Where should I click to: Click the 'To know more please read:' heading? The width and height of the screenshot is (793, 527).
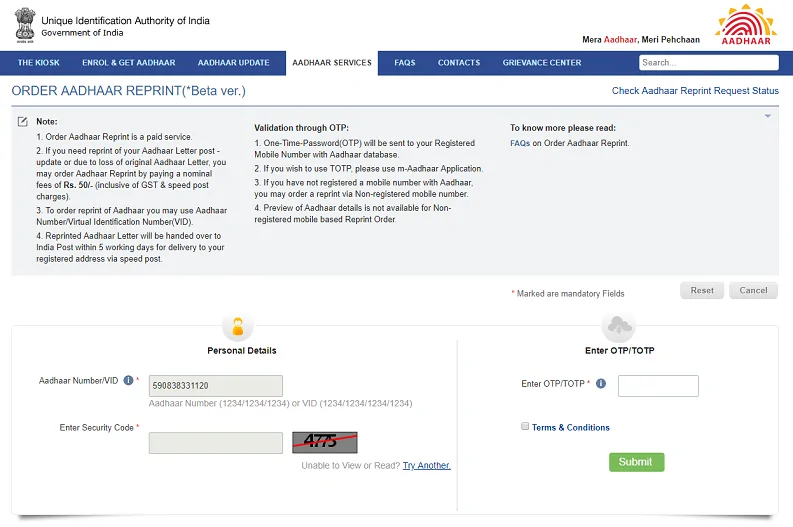tap(563, 128)
